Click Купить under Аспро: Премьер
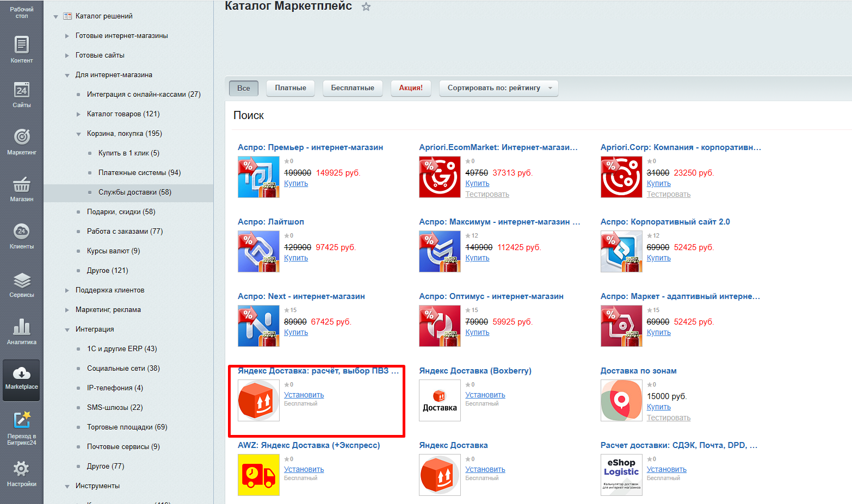852x504 pixels. click(x=296, y=184)
